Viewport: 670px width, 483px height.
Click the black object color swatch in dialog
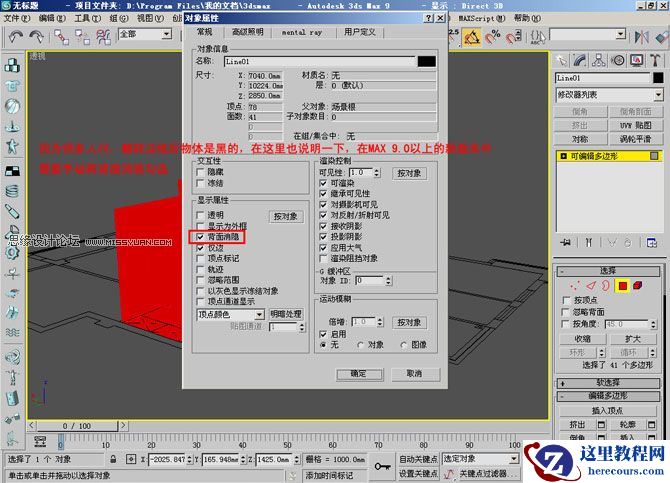(427, 62)
